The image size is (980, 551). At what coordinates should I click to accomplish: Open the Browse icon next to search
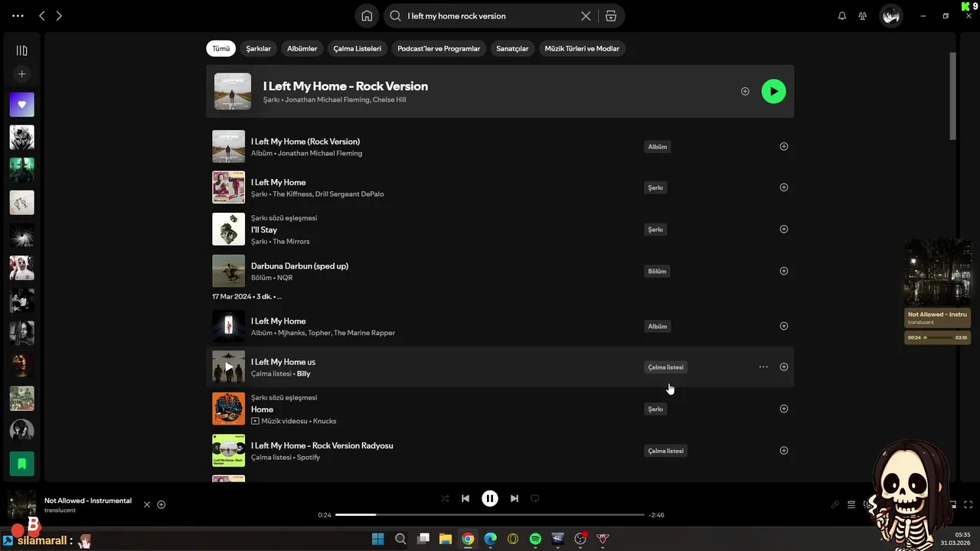[x=610, y=15]
